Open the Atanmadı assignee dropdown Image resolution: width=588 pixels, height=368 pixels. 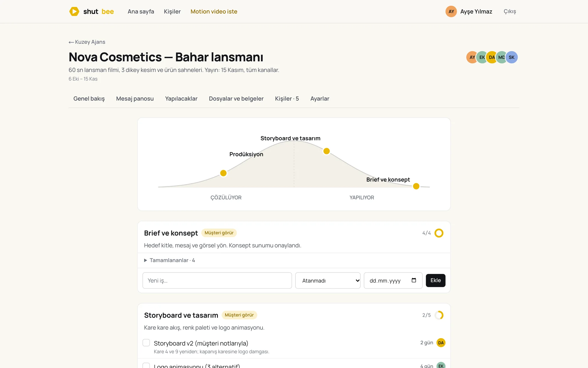click(328, 281)
